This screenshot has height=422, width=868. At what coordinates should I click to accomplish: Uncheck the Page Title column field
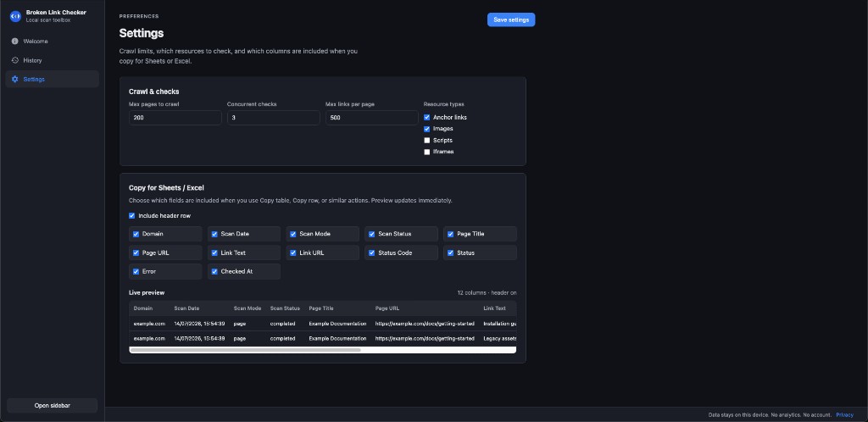click(x=451, y=234)
